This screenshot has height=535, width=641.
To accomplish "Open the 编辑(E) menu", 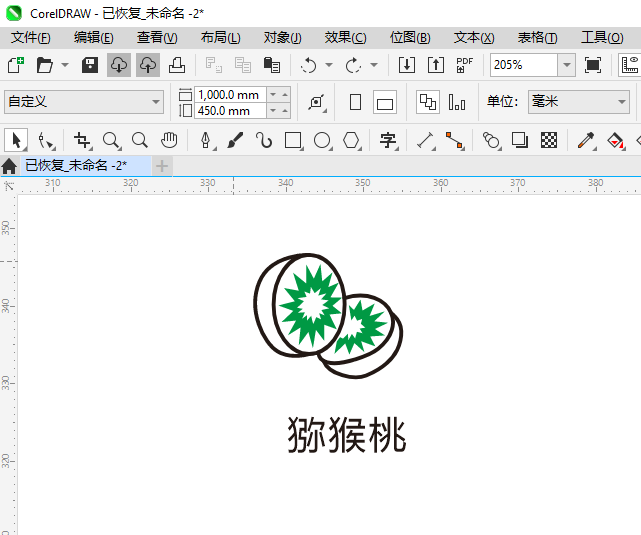I will 94,38.
